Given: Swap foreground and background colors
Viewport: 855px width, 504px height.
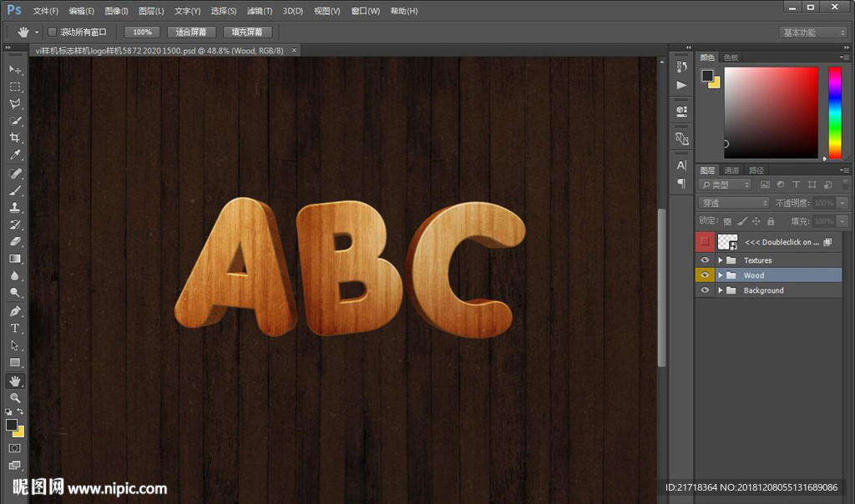Looking at the screenshot, I should [20, 411].
